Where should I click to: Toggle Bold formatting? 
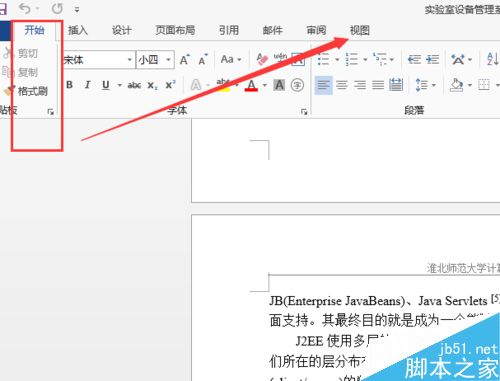(69, 85)
